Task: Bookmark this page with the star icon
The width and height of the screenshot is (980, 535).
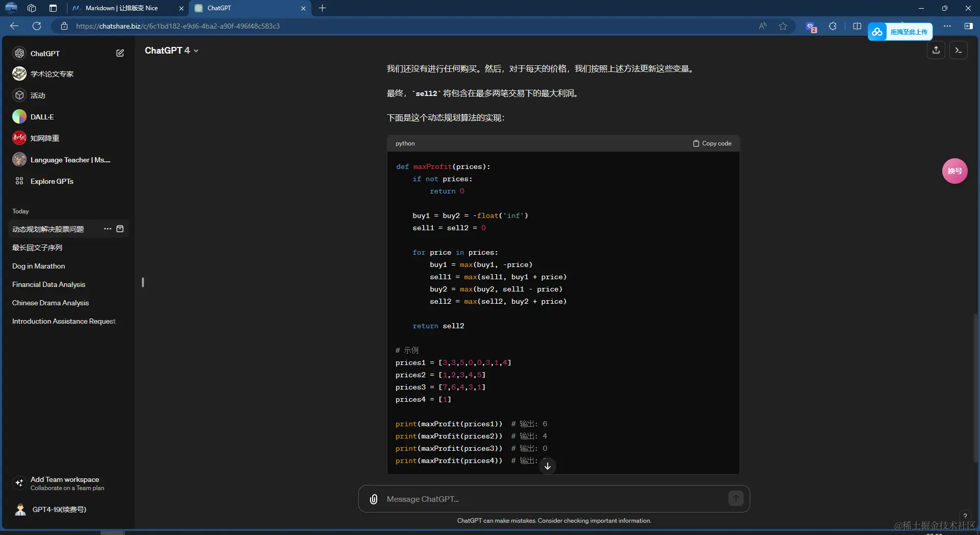Action: (783, 26)
